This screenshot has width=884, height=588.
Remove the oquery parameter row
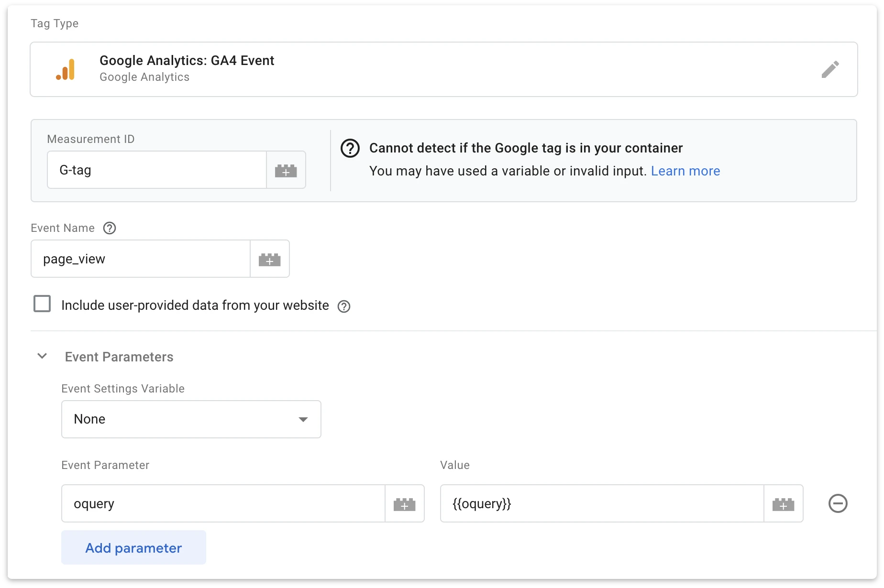coord(838,503)
